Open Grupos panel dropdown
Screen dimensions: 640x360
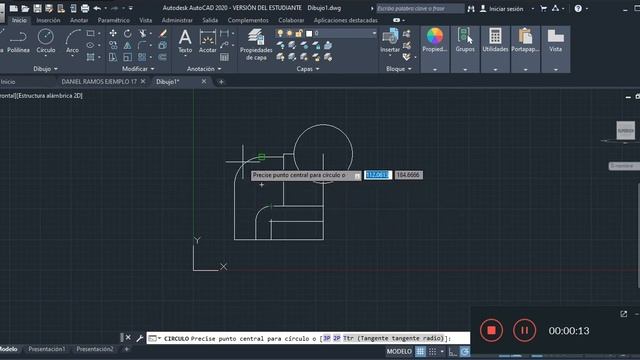tap(465, 70)
